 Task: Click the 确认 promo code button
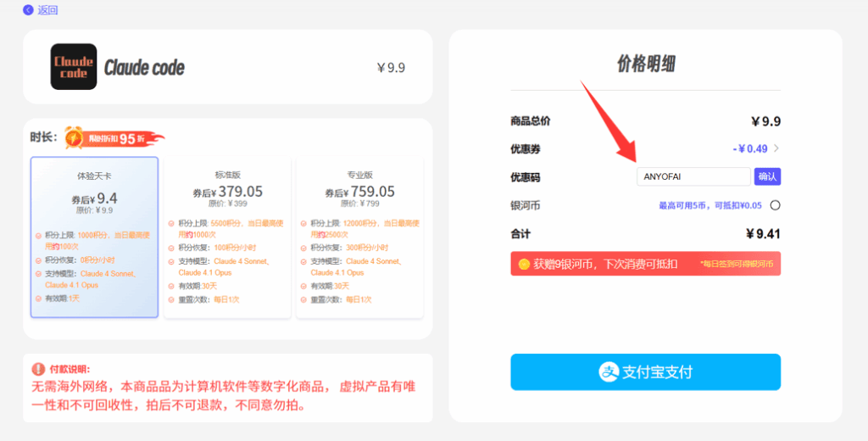click(x=767, y=176)
